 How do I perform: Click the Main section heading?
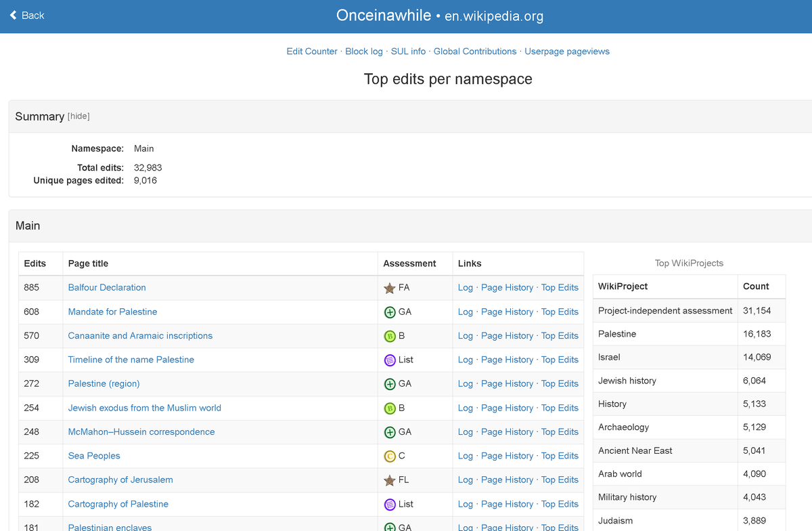[28, 226]
